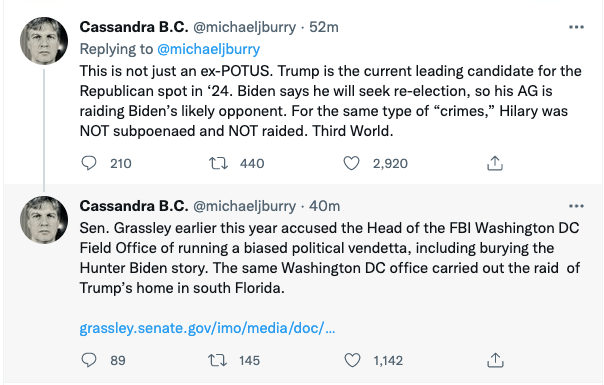Viewport: 604px width, 385px height.
Task: Open the tweet text about Washington DC Field Office
Action: (330, 258)
